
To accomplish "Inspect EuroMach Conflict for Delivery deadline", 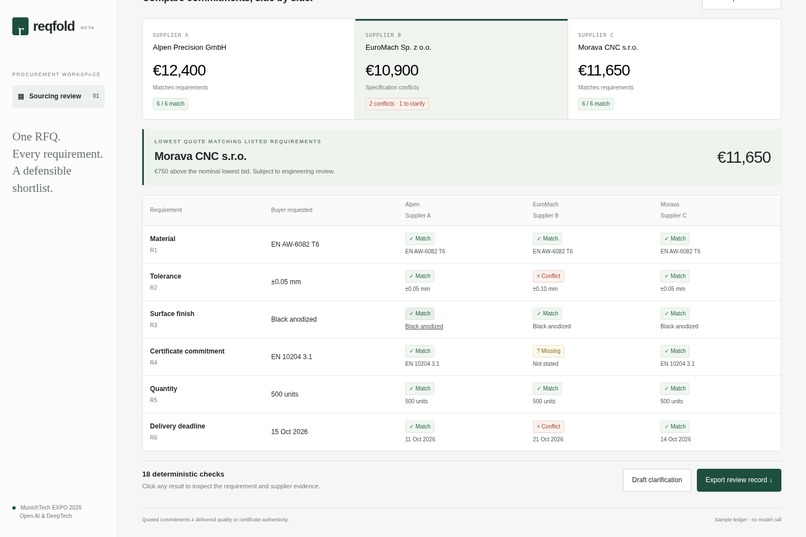I will coord(548,427).
